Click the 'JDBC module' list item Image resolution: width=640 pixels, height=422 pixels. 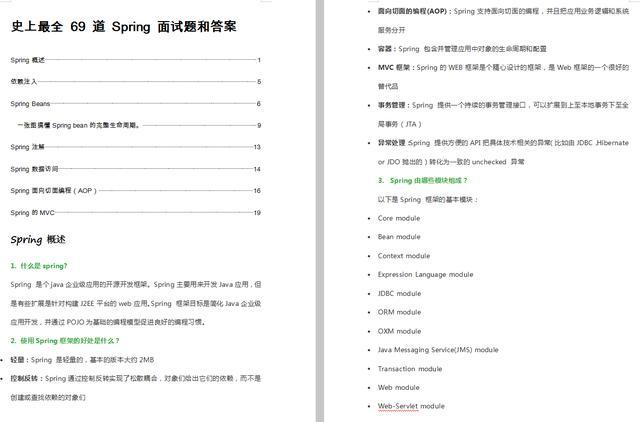pyautogui.click(x=399, y=293)
